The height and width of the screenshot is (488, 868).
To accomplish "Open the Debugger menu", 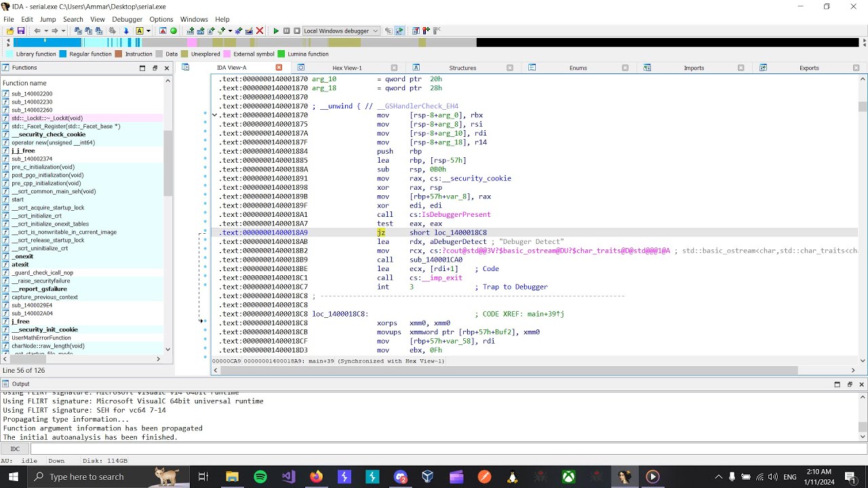I will coord(127,19).
